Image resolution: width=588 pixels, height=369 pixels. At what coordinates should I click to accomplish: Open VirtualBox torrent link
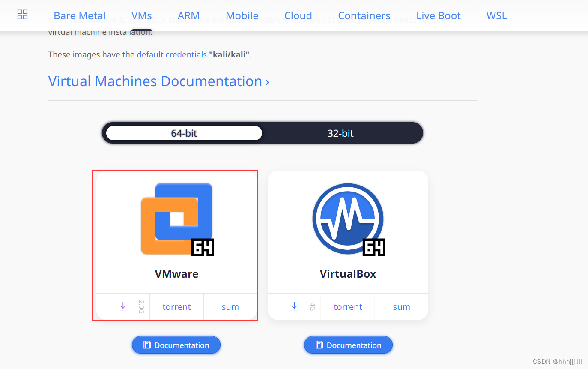(348, 307)
